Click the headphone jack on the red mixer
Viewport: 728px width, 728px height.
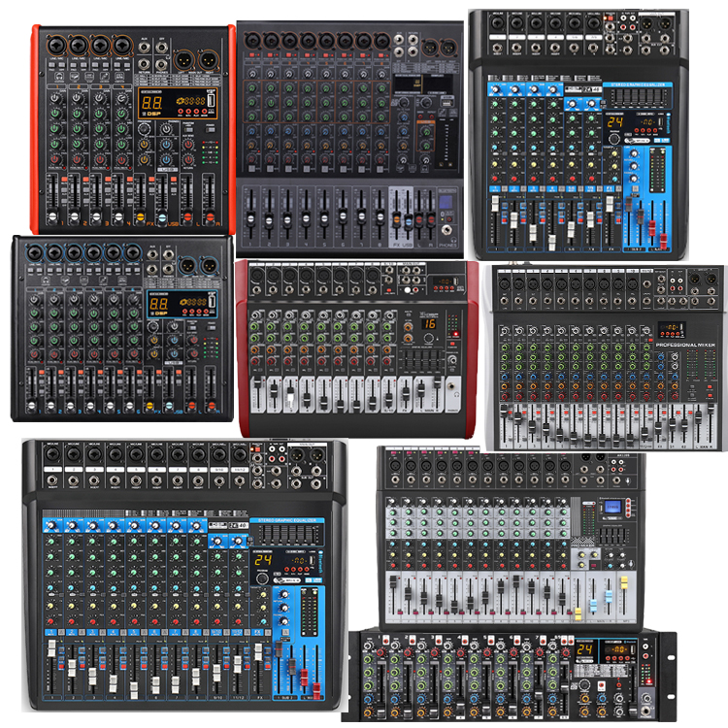[450, 385]
